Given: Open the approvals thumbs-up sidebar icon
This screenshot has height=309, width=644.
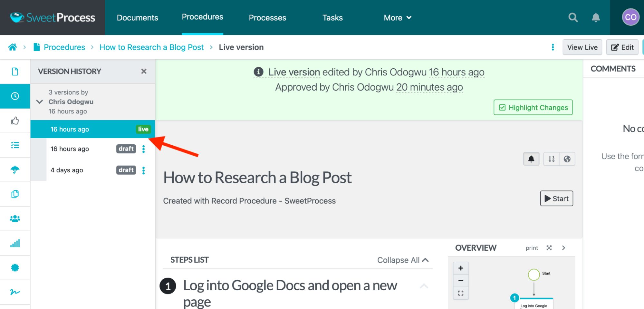Looking at the screenshot, I should [x=15, y=121].
